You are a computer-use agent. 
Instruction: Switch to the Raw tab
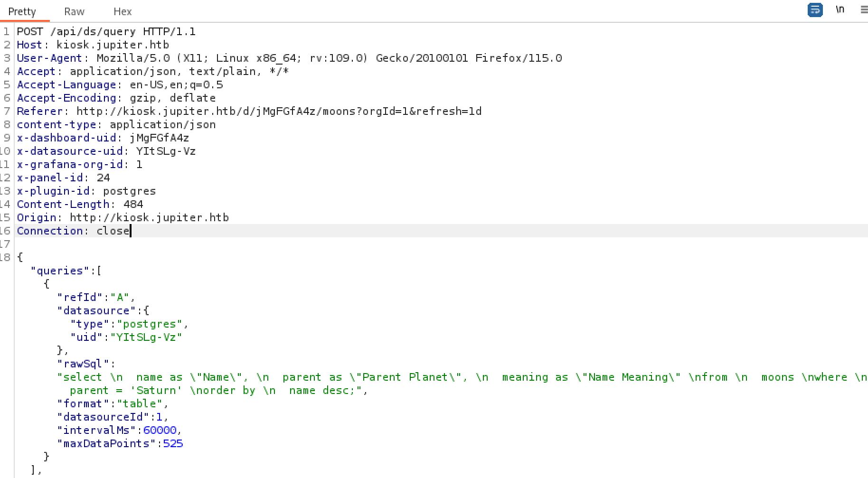74,11
